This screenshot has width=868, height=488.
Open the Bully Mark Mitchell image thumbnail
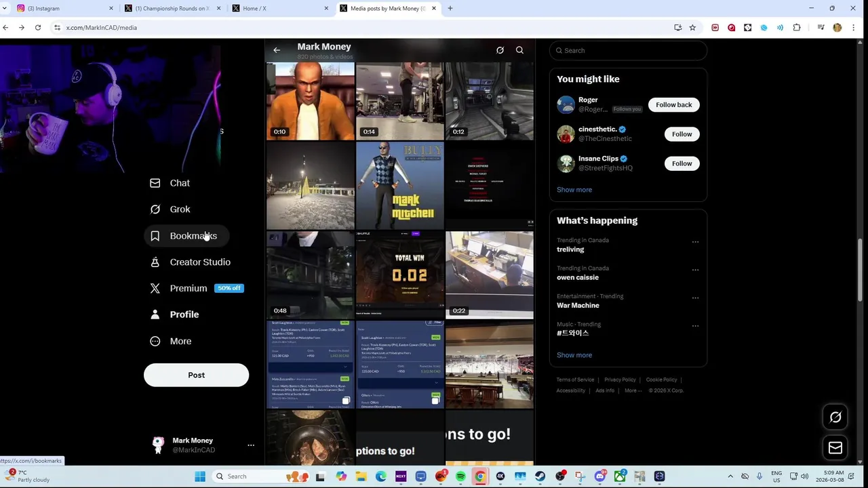400,185
